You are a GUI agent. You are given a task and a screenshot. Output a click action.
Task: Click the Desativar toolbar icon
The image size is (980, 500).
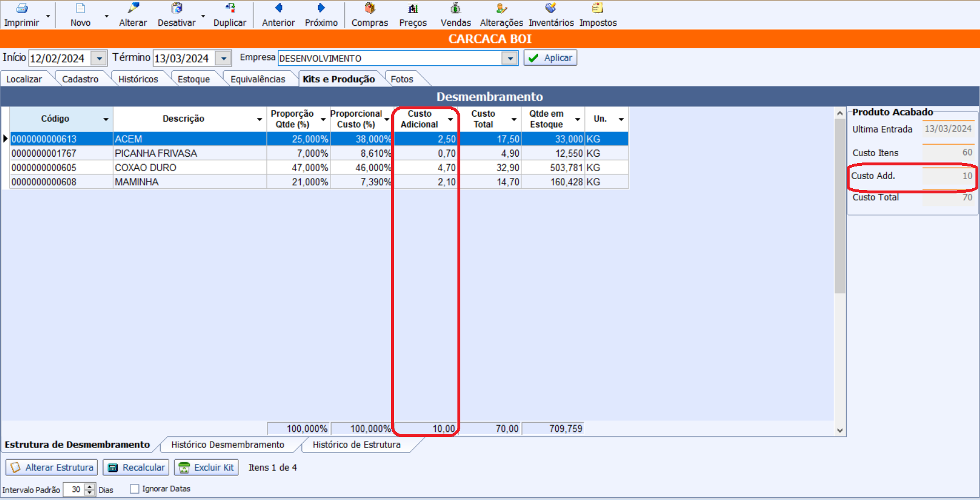(x=177, y=9)
